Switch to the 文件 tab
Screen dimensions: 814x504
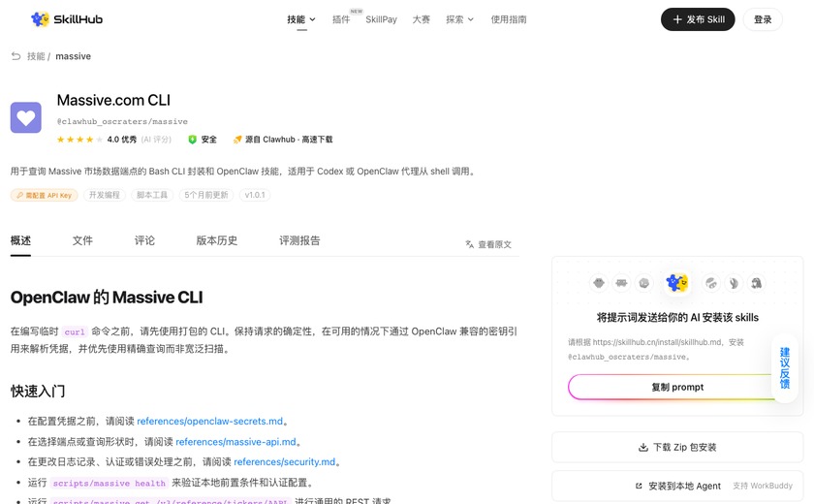(x=82, y=240)
